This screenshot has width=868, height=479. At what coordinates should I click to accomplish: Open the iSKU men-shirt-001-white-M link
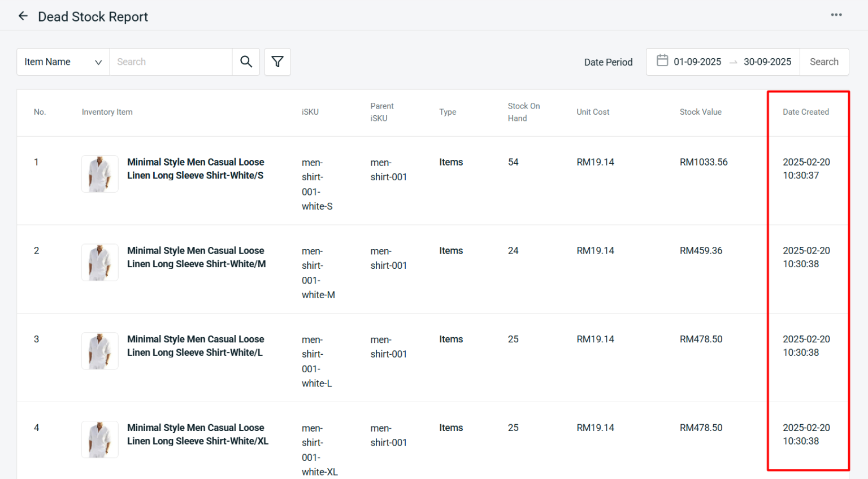pyautogui.click(x=318, y=273)
